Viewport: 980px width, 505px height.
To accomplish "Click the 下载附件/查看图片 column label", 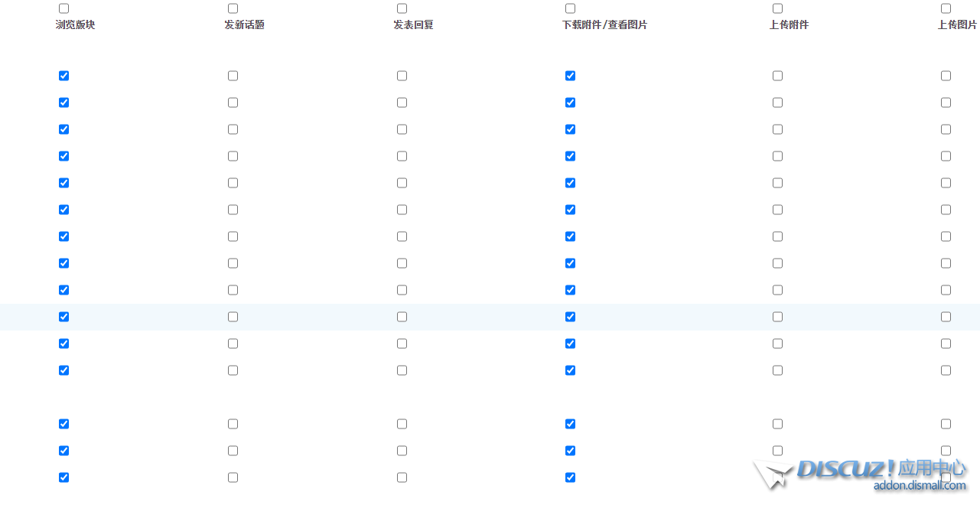I will (x=604, y=24).
